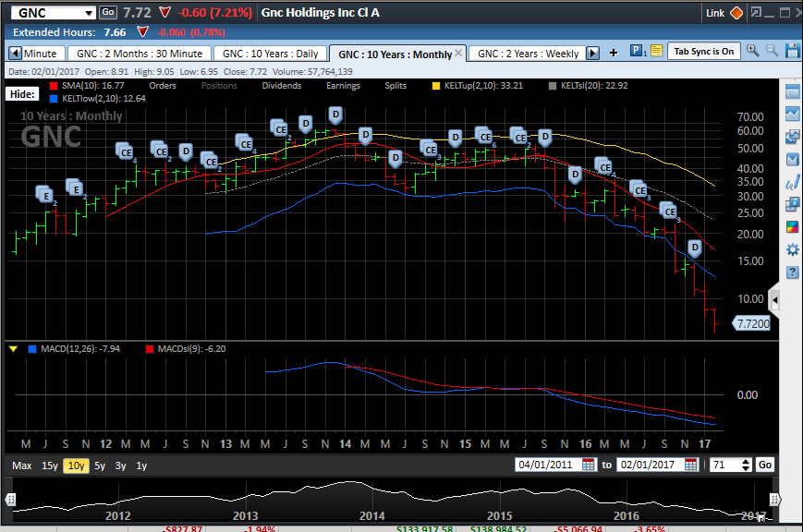Image resolution: width=803 pixels, height=532 pixels.
Task: Toggle Earnings visibility in Hide row
Action: 343,86
